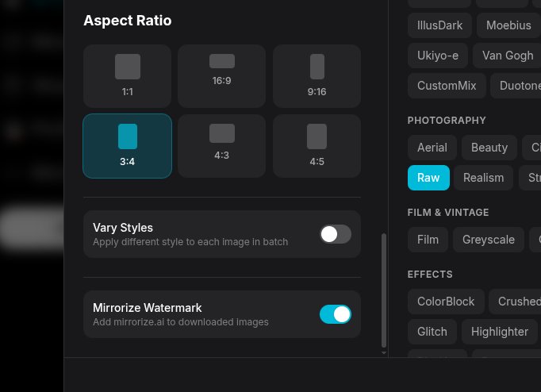This screenshot has height=392, width=541.
Task: Select the 9:16 aspect ratio
Action: (x=317, y=76)
